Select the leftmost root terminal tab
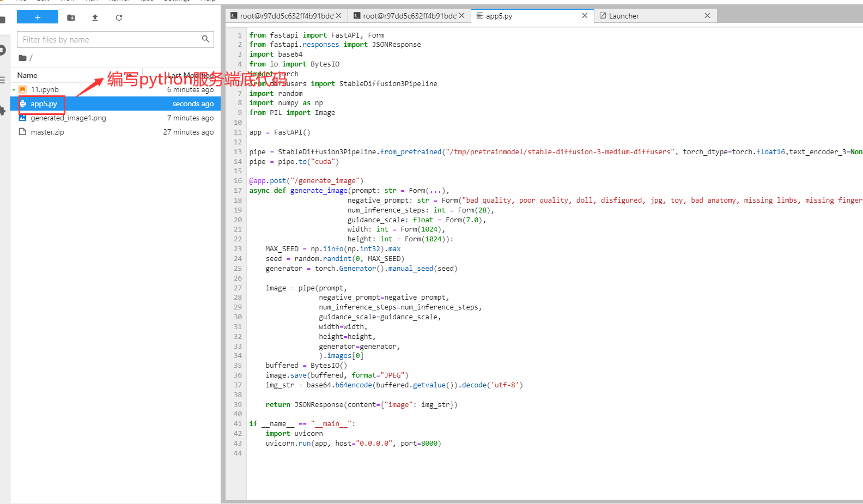This screenshot has height=504, width=863. [286, 16]
